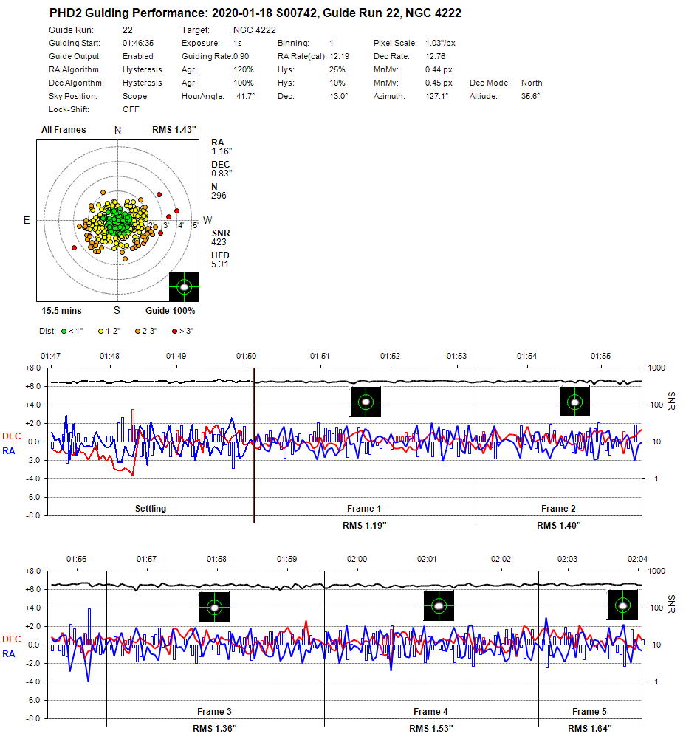700x745 pixels.
Task: Click the Pixel Scale value '1.03"/px'
Action: (440, 44)
